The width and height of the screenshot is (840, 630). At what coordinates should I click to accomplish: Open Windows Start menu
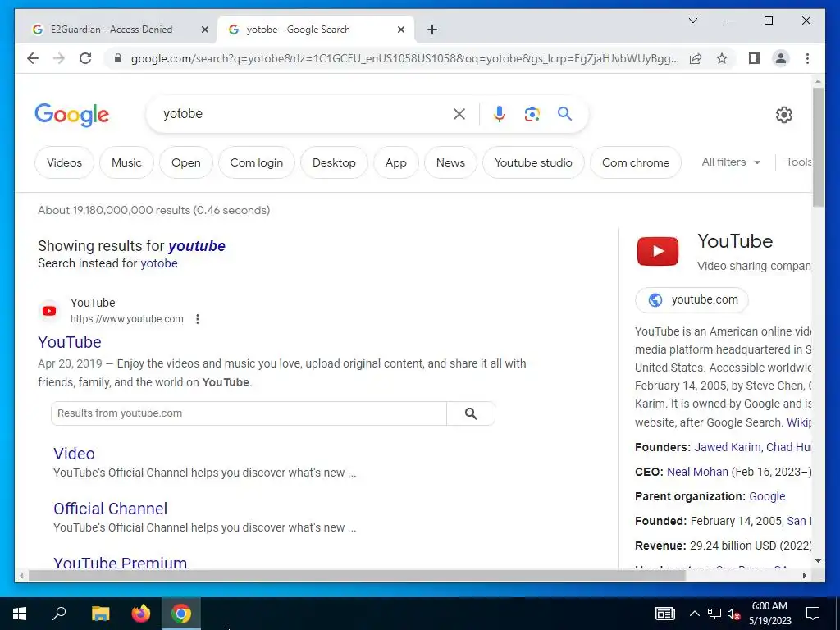(20, 614)
